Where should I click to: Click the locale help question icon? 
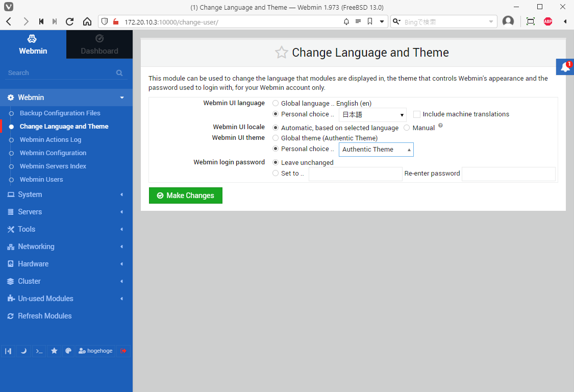click(x=440, y=125)
